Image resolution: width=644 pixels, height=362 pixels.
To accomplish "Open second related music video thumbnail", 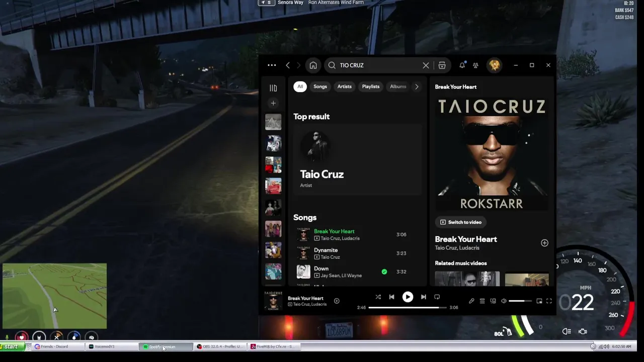I will pos(527,280).
